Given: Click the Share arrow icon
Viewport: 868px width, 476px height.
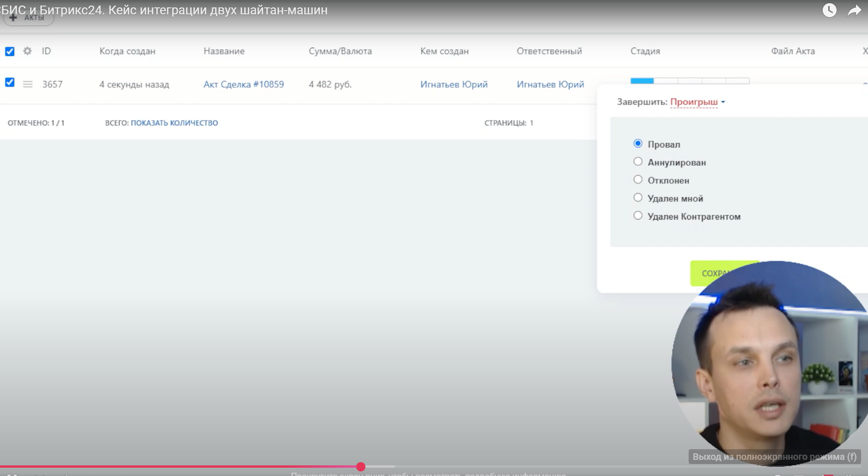Looking at the screenshot, I should 854,10.
